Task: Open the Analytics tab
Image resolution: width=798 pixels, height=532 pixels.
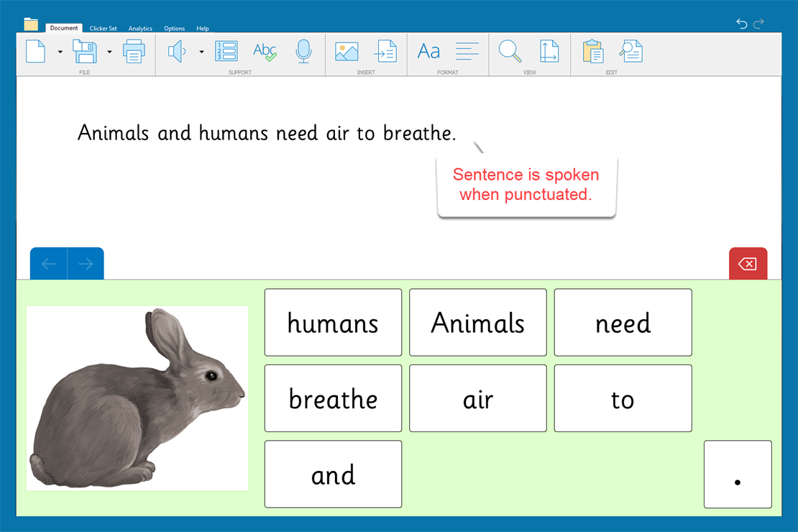Action: [140, 29]
